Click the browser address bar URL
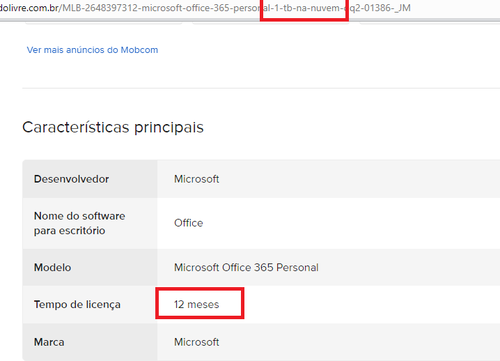The height and width of the screenshot is (361, 500). [x=205, y=8]
